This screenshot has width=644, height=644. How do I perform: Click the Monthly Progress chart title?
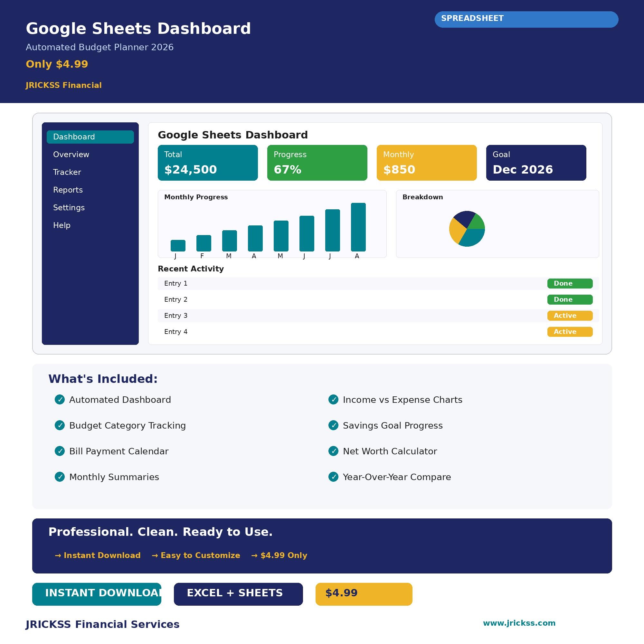pos(196,197)
